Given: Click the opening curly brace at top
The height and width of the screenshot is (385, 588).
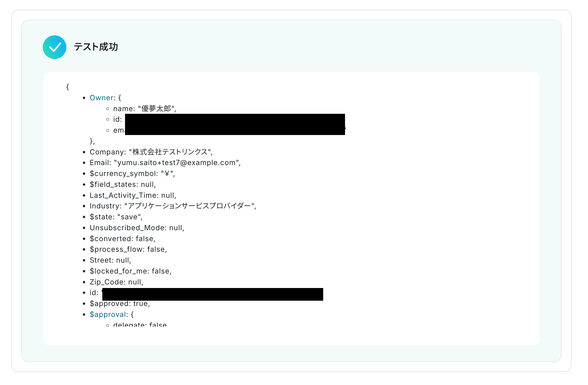Looking at the screenshot, I should (68, 87).
